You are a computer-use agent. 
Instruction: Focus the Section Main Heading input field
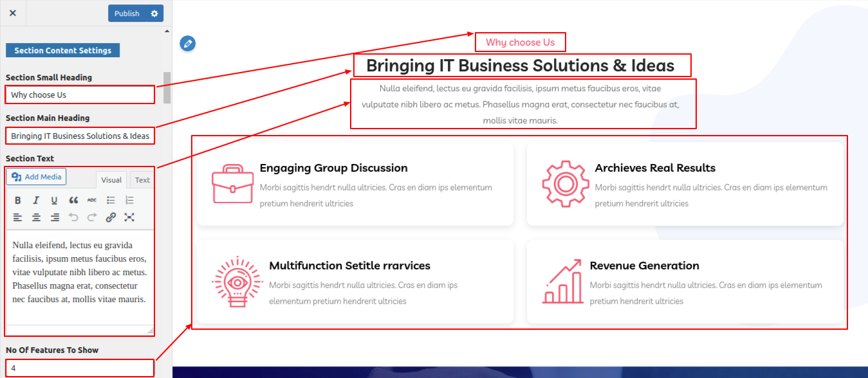(80, 136)
